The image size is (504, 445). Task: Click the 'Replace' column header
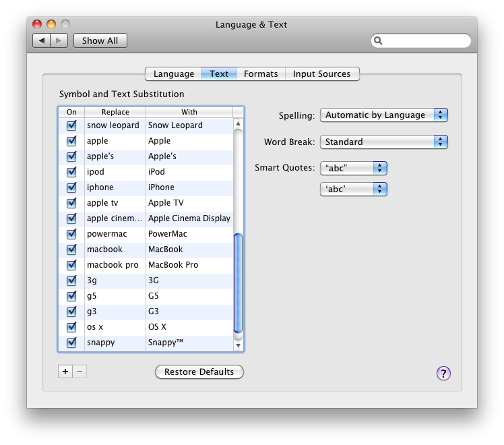tap(115, 112)
